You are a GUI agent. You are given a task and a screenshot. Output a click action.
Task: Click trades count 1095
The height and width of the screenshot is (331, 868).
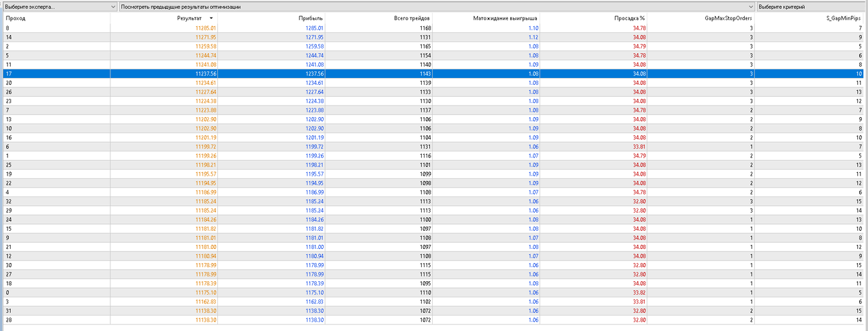coord(425,282)
